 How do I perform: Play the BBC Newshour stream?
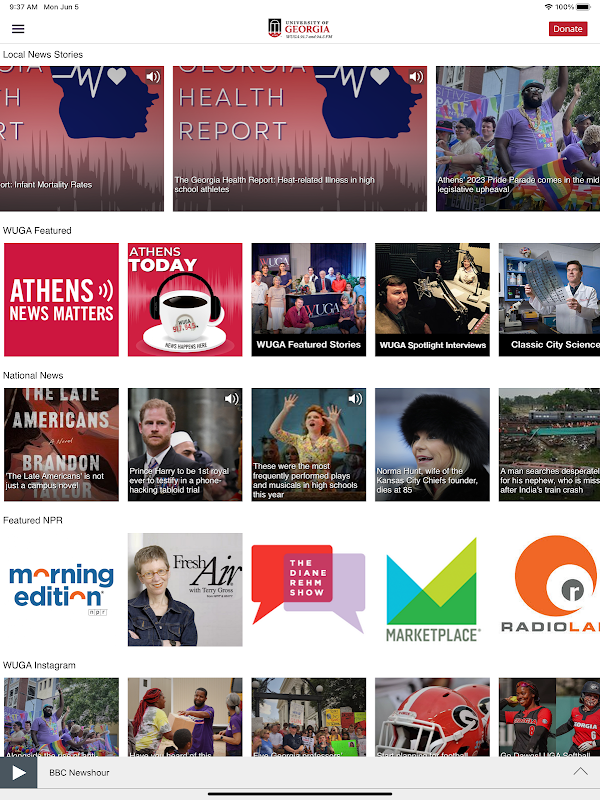pyautogui.click(x=18, y=772)
